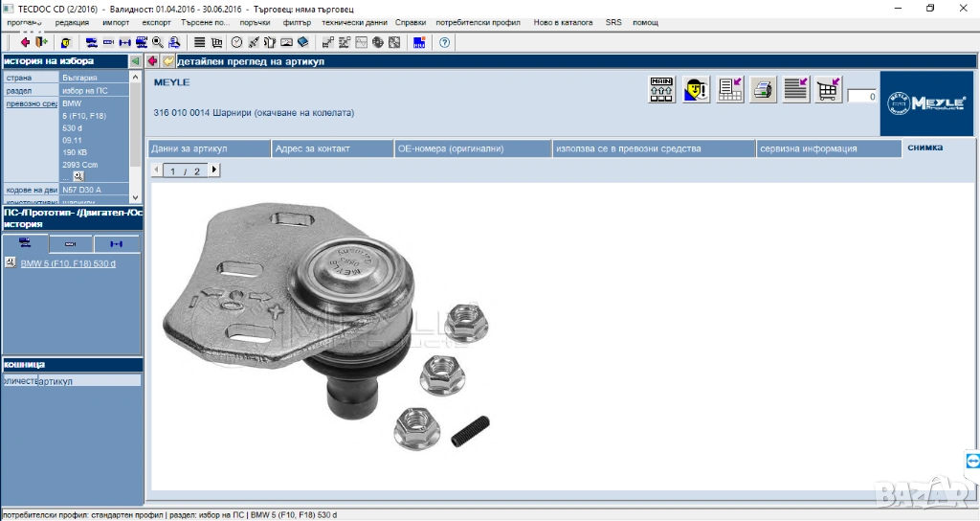The width and height of the screenshot is (980, 521).
Task: Add article to basket with cart icon
Action: 828,90
